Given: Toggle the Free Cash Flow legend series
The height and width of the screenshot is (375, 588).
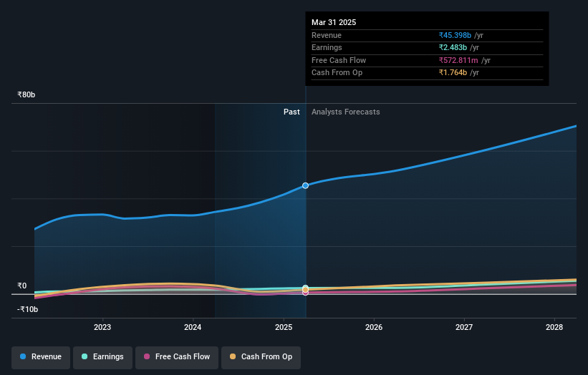Looking at the screenshot, I should click(177, 357).
